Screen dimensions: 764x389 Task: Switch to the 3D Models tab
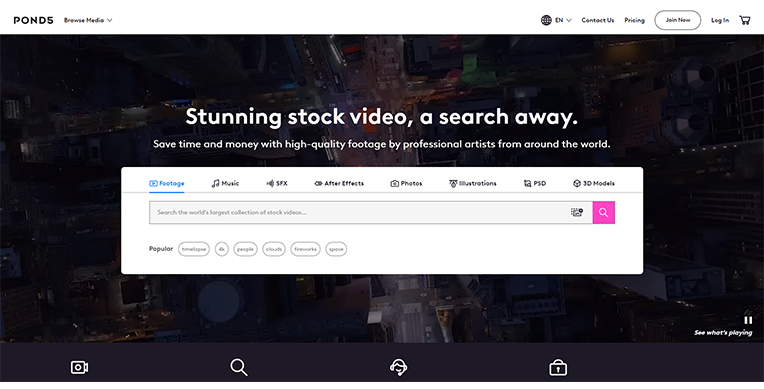click(x=593, y=183)
